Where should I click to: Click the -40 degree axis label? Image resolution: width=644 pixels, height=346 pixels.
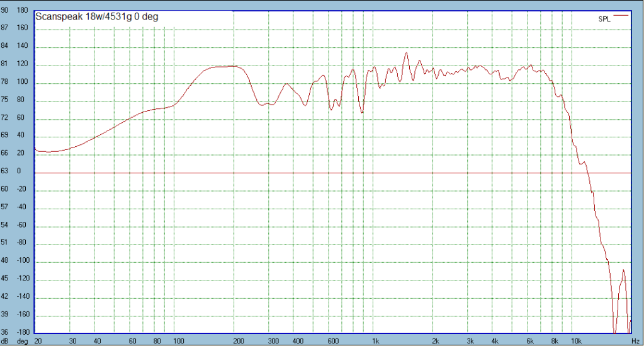[21, 207]
